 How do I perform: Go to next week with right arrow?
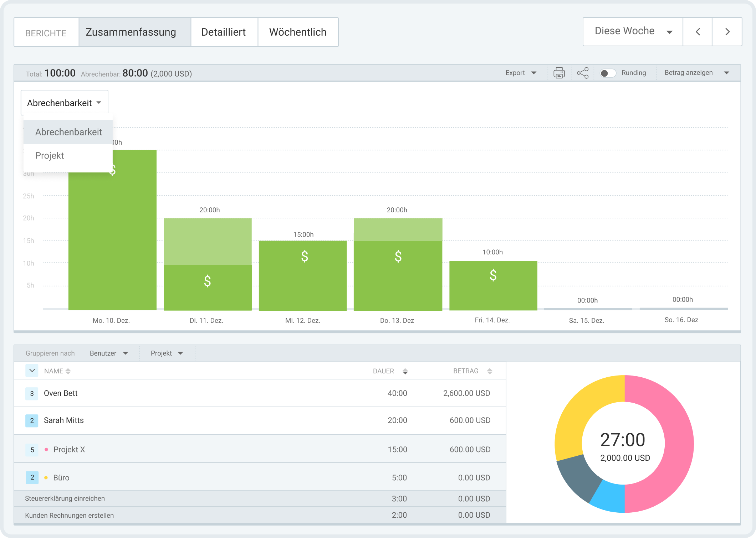pos(727,32)
